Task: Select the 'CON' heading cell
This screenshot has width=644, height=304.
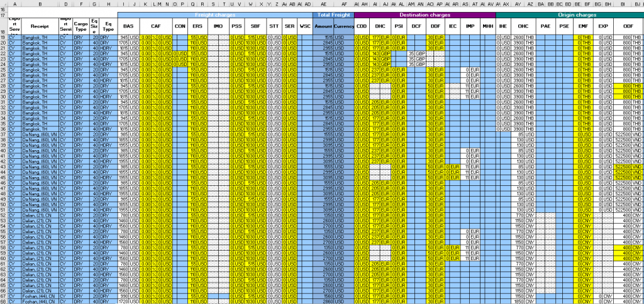Action: (x=180, y=26)
